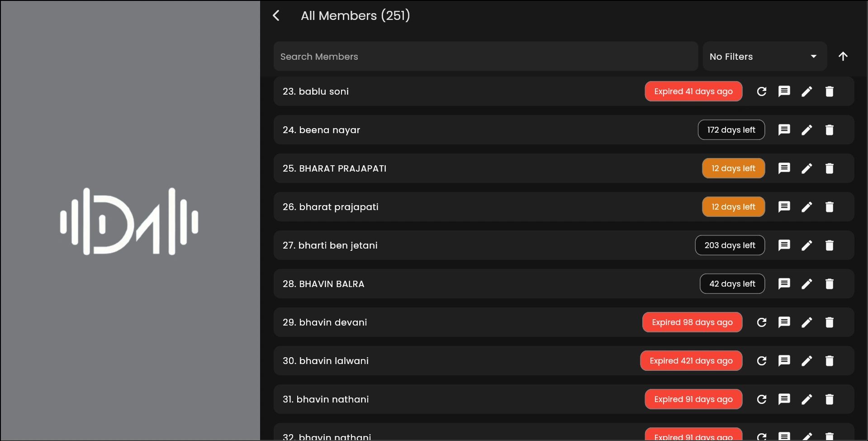Delete beena nayar from list

tap(829, 130)
